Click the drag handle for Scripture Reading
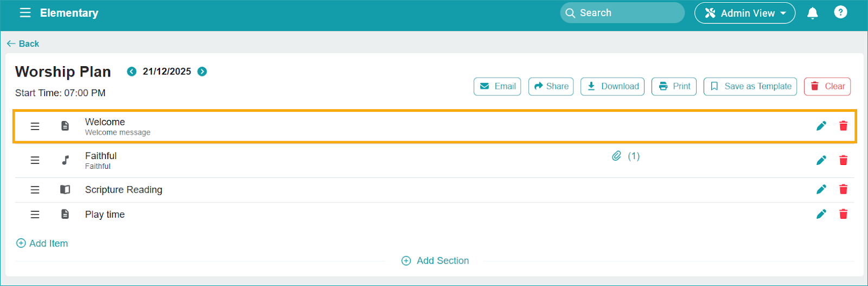This screenshot has height=286, width=868. pos(35,190)
